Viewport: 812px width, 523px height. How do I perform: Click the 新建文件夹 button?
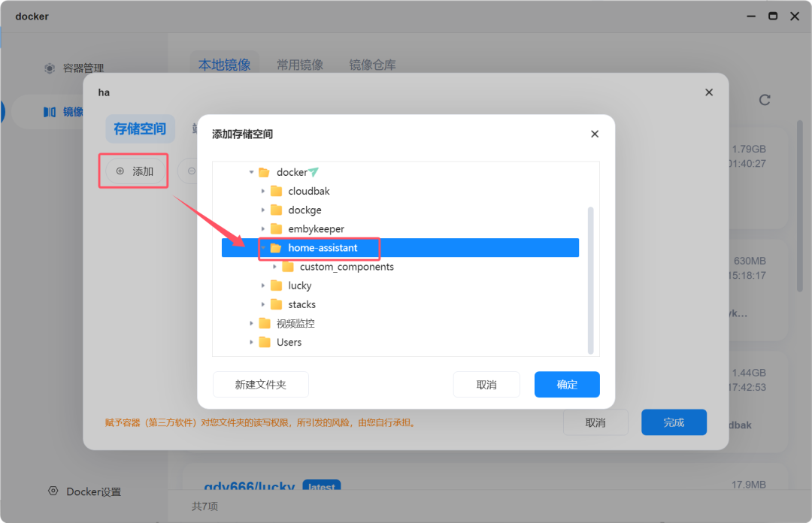coord(260,384)
